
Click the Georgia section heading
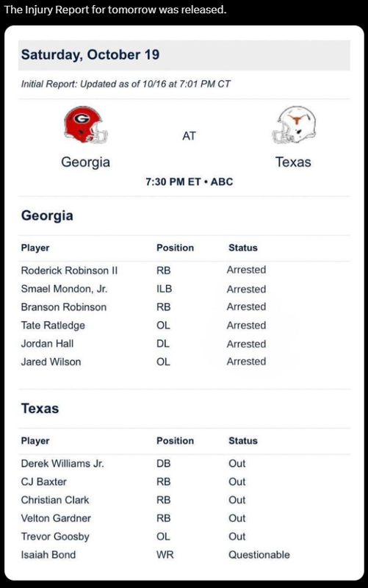click(47, 215)
